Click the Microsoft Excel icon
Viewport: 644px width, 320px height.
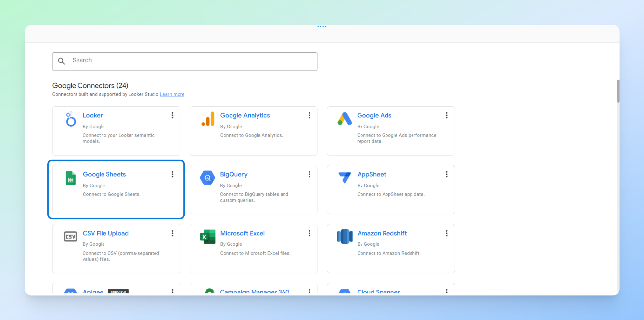(207, 237)
